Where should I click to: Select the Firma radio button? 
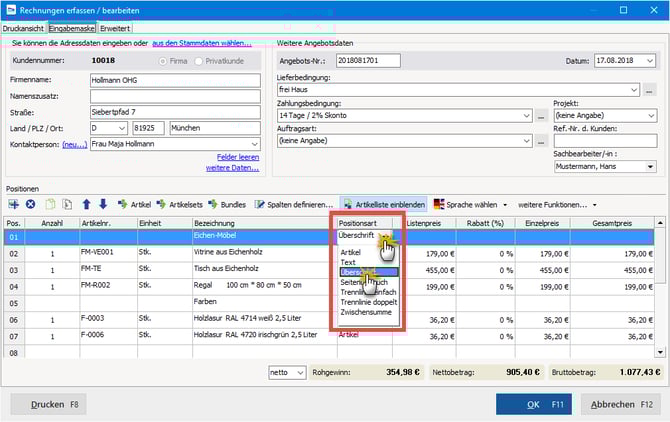[162, 60]
